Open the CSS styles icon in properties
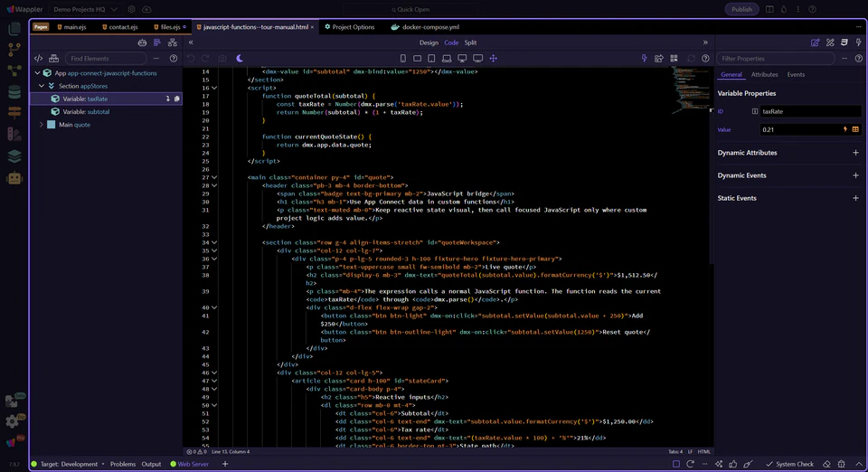The width and height of the screenshot is (868, 472). [844, 42]
